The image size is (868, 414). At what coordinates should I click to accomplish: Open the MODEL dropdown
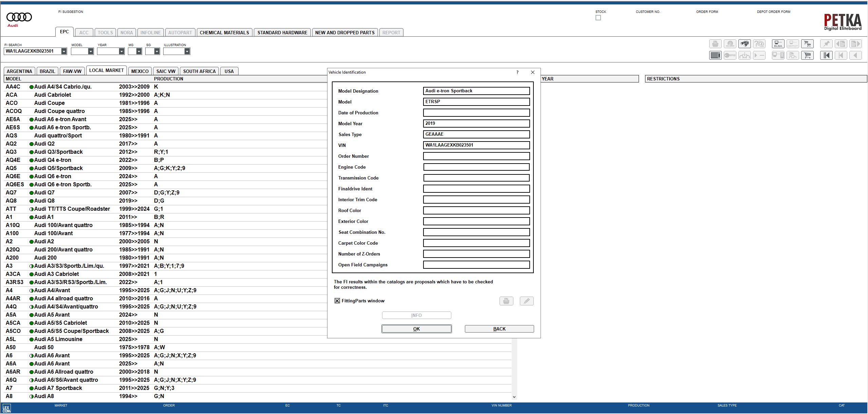pos(91,51)
